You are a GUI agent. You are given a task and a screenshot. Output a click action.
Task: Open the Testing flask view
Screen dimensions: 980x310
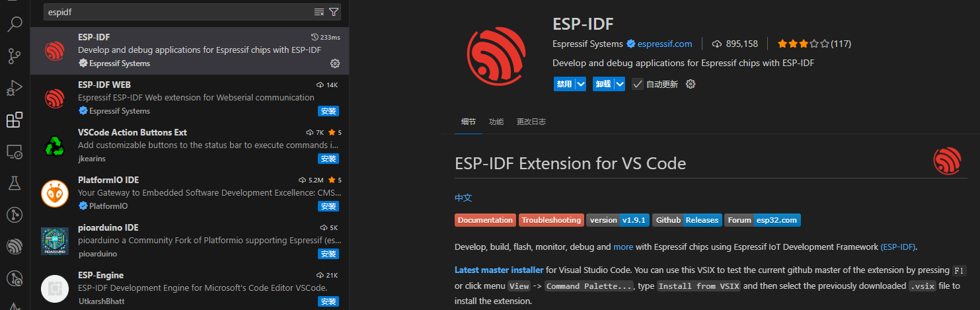coord(15,183)
